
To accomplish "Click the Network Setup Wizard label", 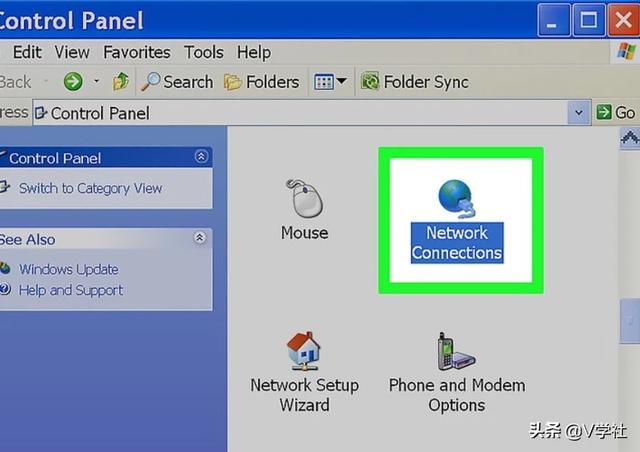I will click(304, 395).
